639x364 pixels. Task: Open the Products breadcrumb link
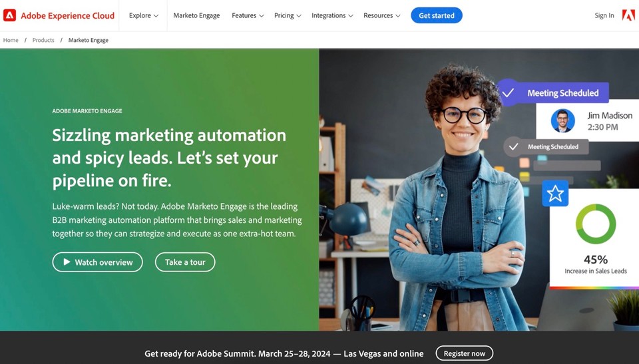coord(43,40)
